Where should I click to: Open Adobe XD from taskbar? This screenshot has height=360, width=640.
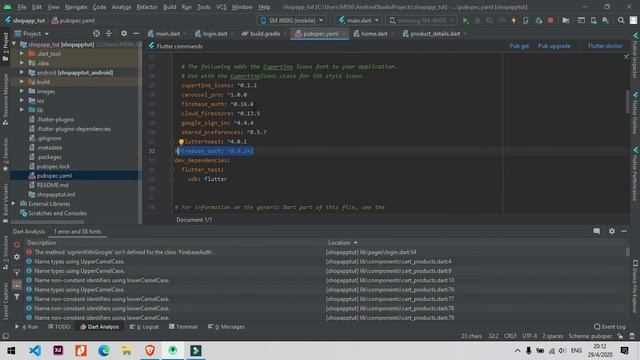point(58,350)
